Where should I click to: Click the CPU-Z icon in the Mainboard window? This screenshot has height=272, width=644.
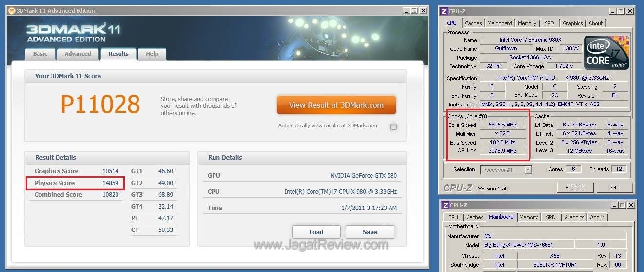click(x=445, y=205)
